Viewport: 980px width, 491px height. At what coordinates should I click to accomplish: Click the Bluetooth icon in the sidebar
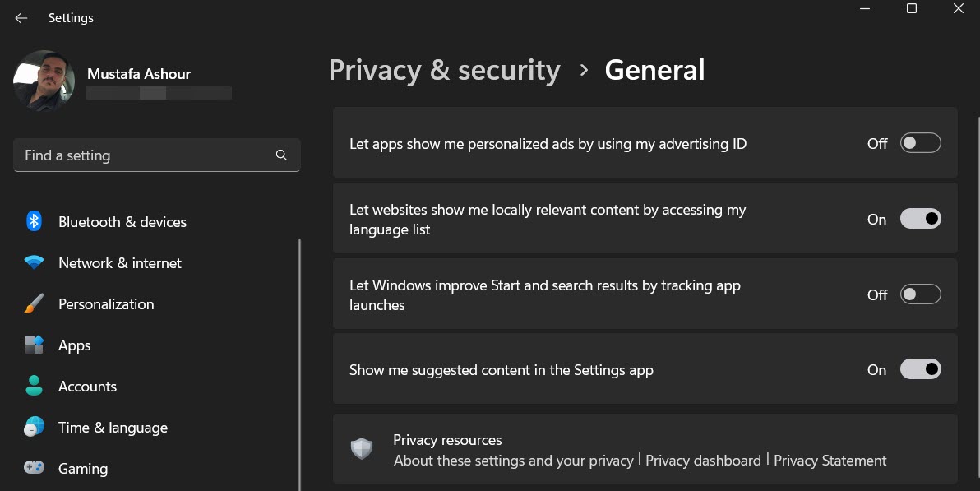coord(34,221)
